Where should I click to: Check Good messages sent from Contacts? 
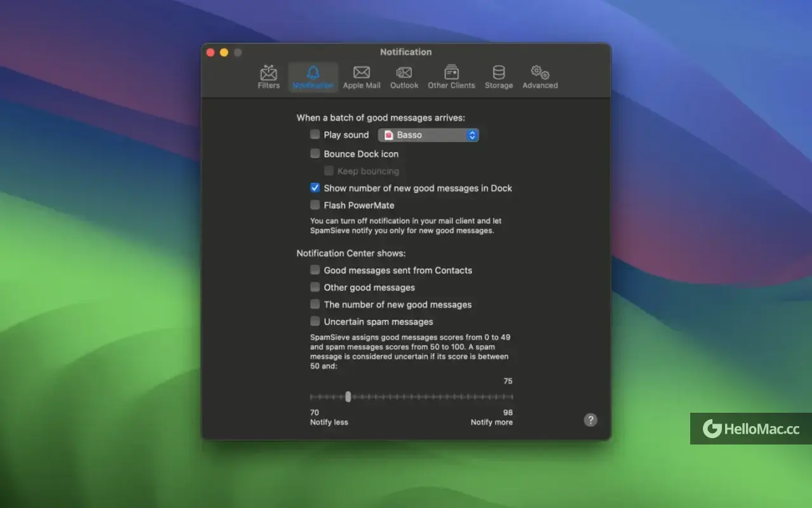click(315, 270)
